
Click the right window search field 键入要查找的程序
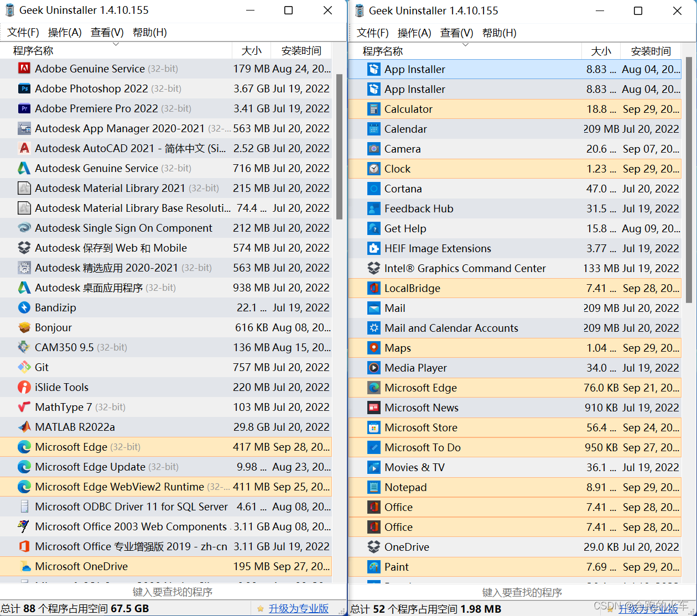(522, 592)
